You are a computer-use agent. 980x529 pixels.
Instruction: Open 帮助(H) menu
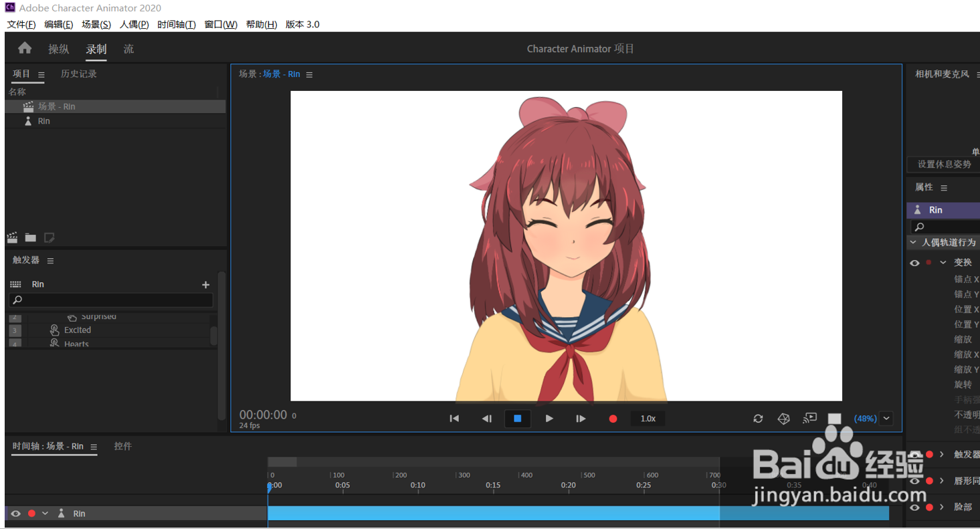(x=262, y=25)
